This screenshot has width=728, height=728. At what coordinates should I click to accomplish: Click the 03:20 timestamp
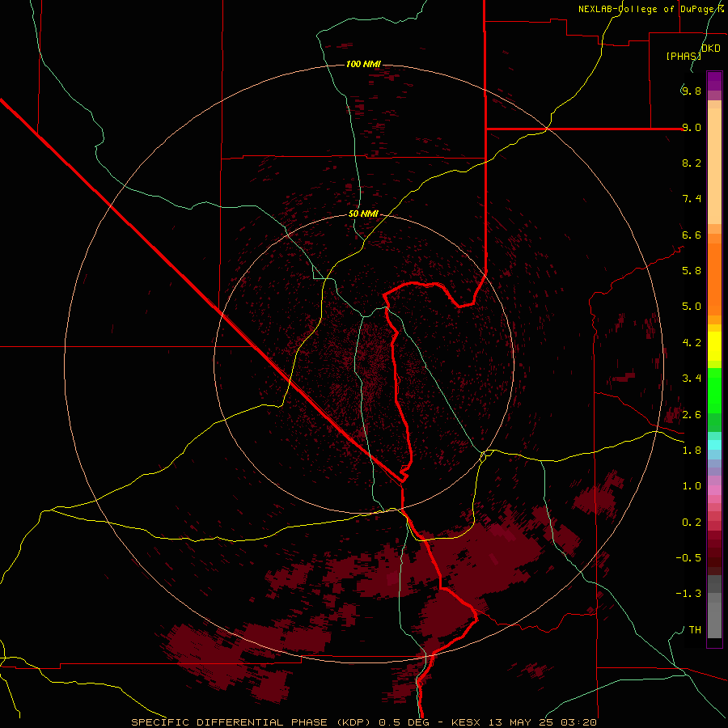point(578,722)
